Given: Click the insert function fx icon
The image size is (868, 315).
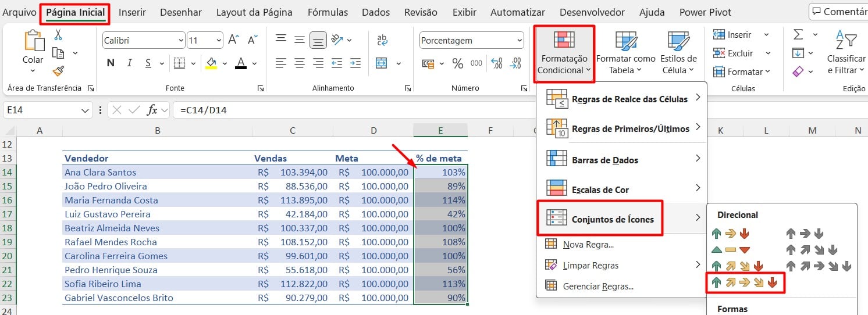Looking at the screenshot, I should coord(152,110).
